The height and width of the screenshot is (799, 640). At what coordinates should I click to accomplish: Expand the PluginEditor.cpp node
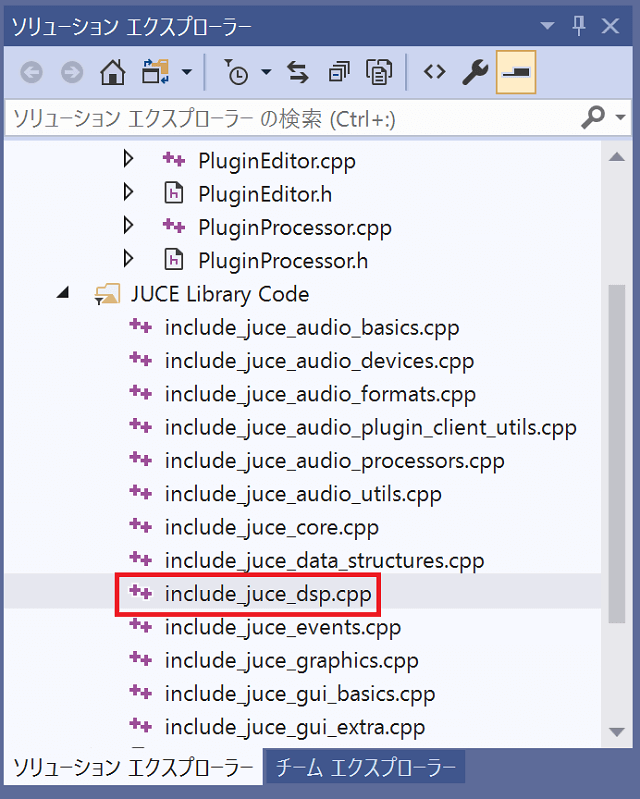tap(128, 158)
